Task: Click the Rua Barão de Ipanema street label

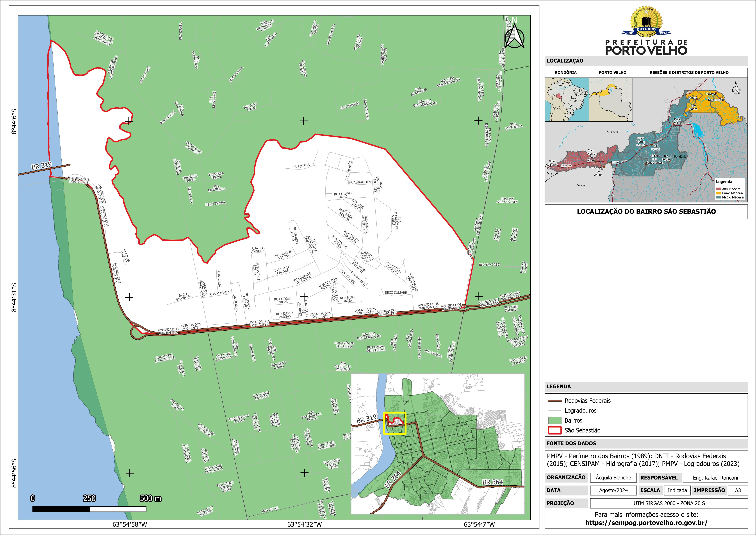Action: tap(376, 349)
